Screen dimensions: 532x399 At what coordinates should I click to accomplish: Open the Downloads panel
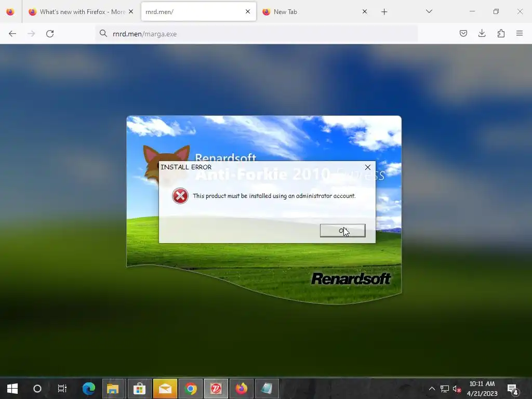(x=482, y=33)
